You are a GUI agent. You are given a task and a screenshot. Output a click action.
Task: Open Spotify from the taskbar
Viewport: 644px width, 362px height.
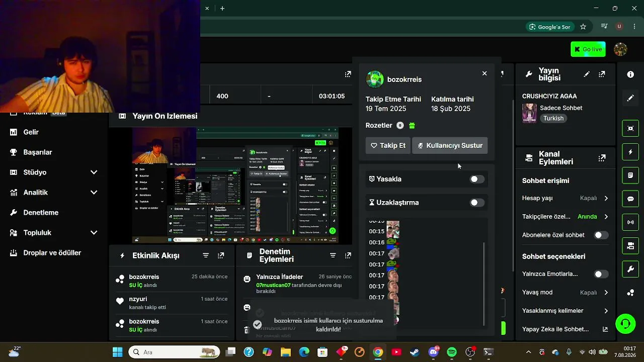pyautogui.click(x=452, y=352)
